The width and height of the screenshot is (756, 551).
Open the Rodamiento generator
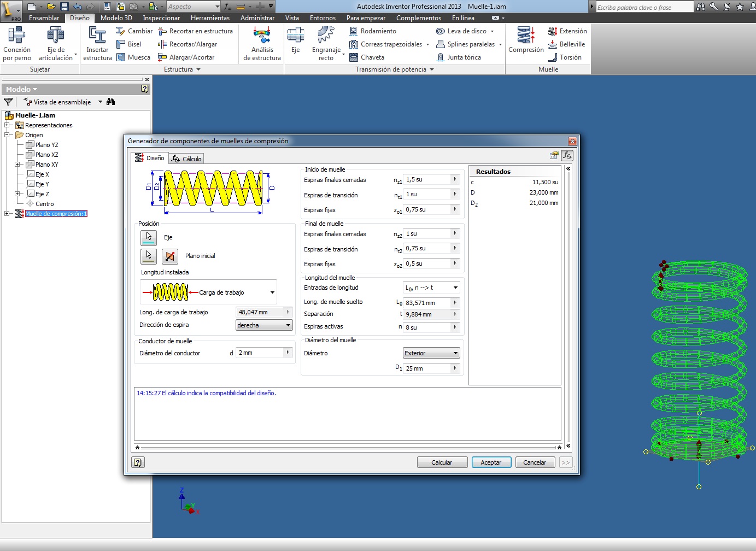tap(373, 31)
